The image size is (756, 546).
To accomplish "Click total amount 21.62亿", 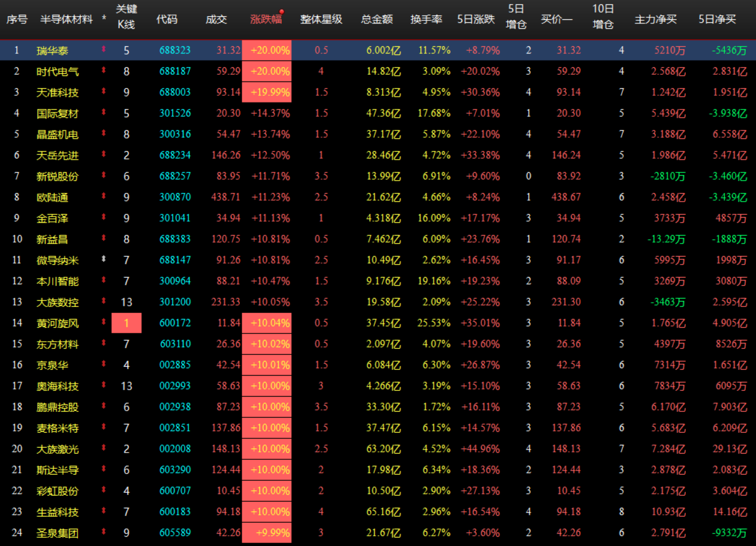I will click(x=384, y=197).
